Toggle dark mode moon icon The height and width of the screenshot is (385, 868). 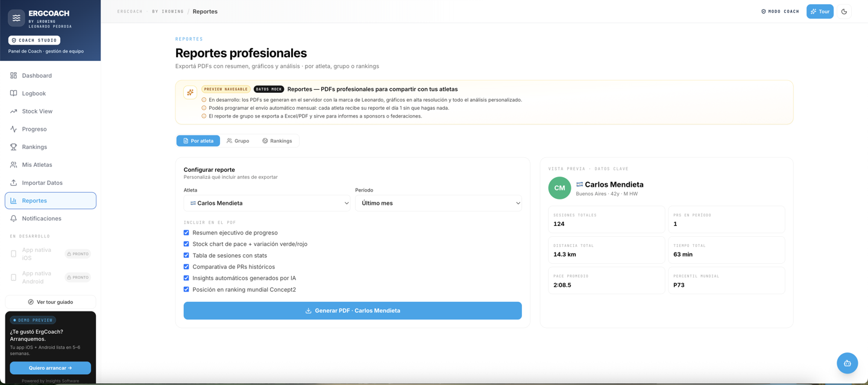point(844,11)
